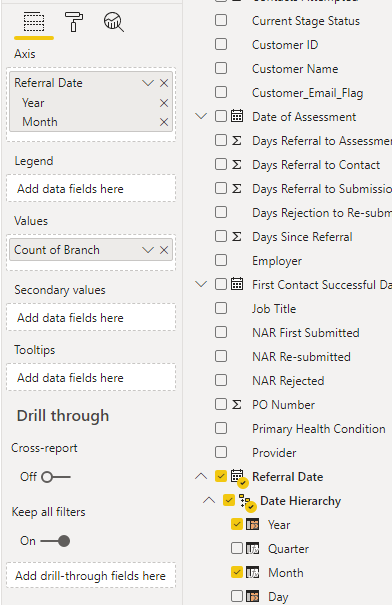The image size is (392, 605).
Task: Click Count of Branch field label
Action: 57,250
